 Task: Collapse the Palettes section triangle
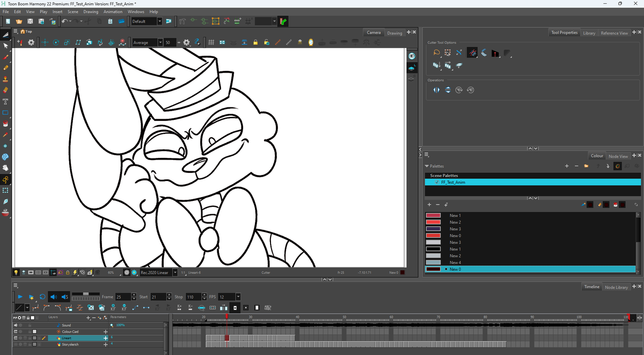427,166
